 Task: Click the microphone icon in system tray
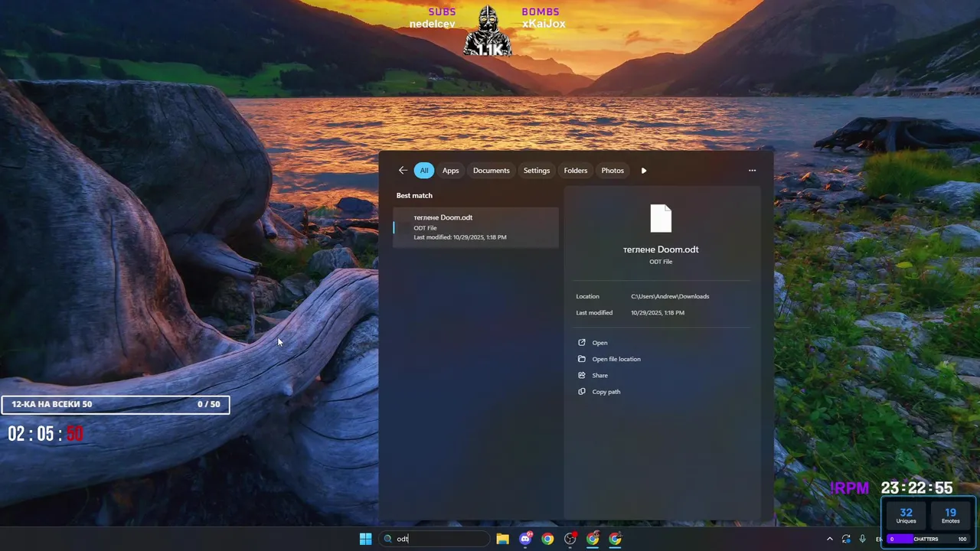point(863,539)
